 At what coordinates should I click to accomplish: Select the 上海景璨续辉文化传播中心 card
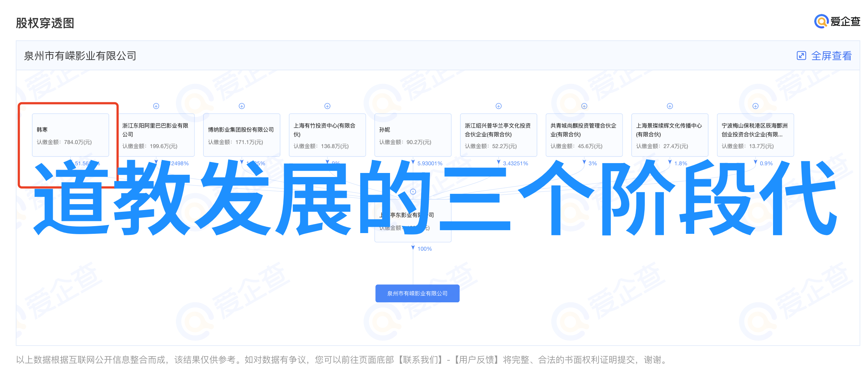click(x=670, y=135)
